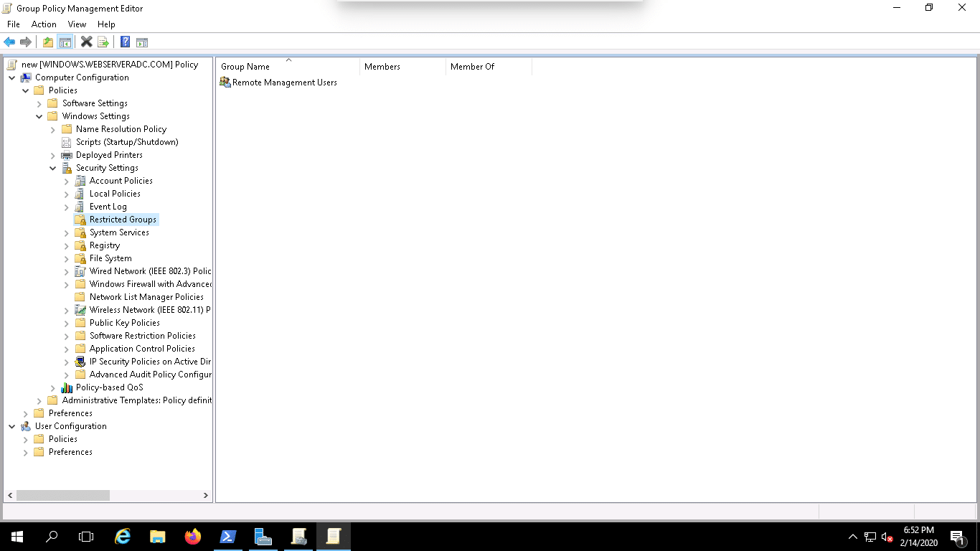Expand the Local Policies node

[67, 194]
